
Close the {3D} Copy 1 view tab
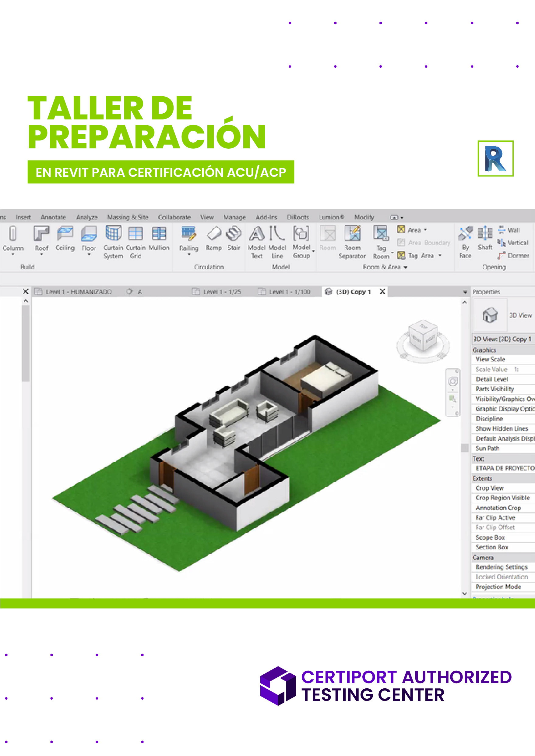pyautogui.click(x=382, y=291)
